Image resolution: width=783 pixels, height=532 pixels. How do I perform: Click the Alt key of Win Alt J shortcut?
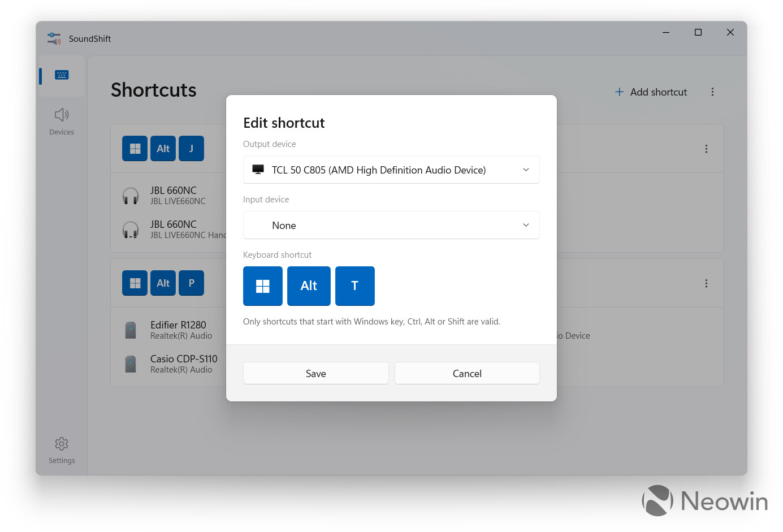[x=163, y=149]
